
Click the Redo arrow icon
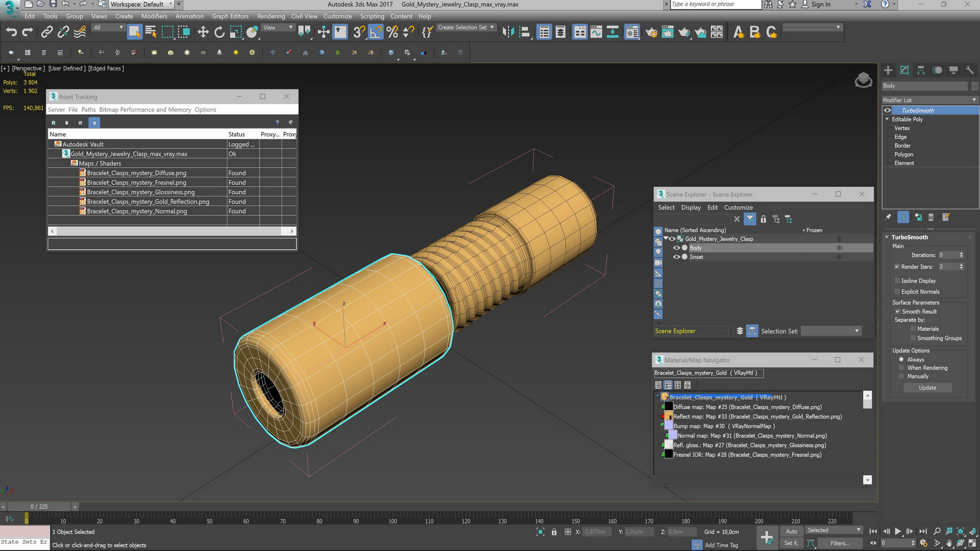[28, 32]
